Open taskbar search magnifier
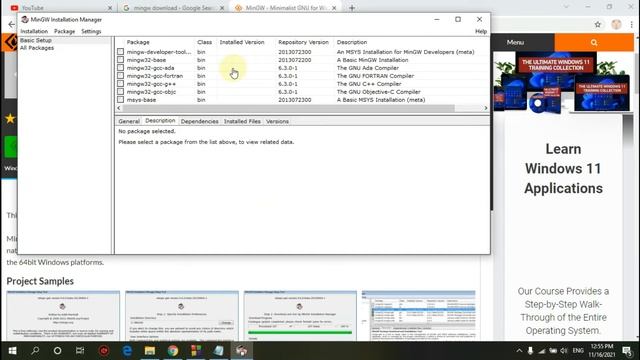This screenshot has width=640, height=360. pos(35,351)
